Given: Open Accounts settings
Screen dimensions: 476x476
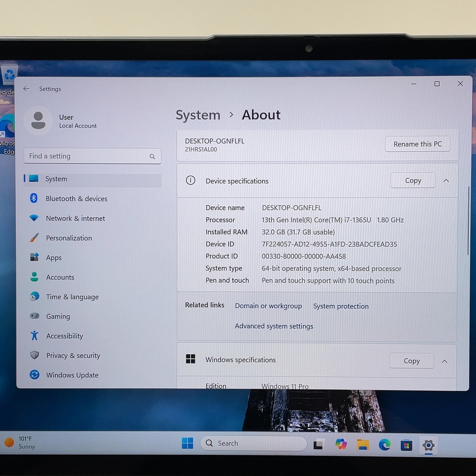Looking at the screenshot, I should click(x=92, y=277).
